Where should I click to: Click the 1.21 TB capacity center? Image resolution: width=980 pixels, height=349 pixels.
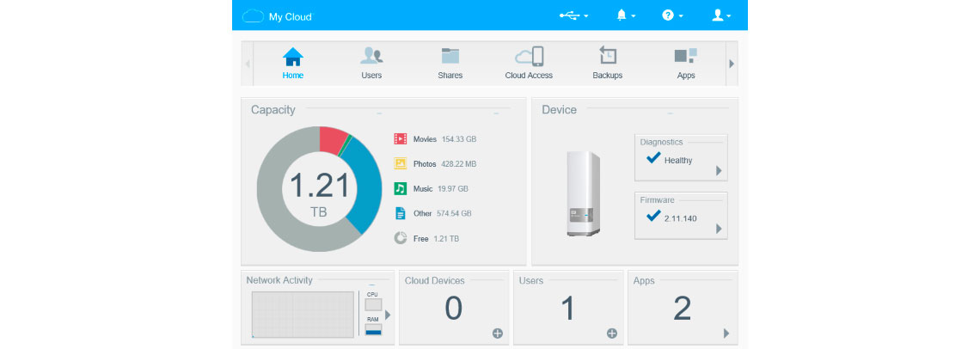coord(319,194)
